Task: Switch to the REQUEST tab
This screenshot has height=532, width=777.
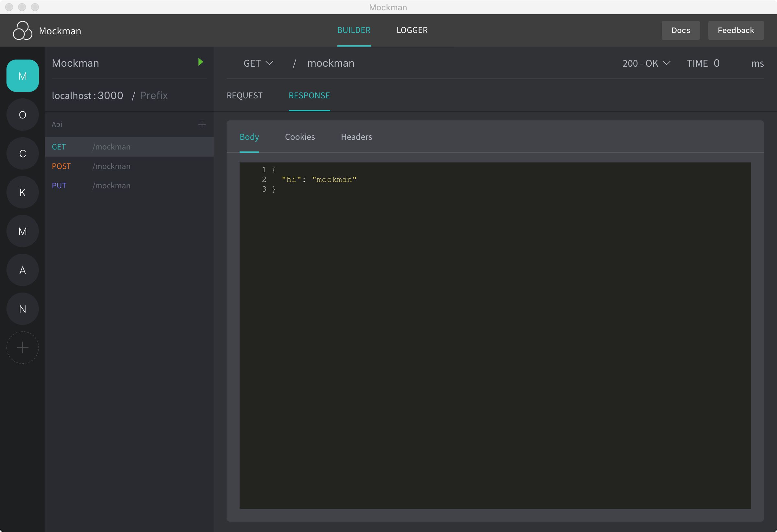Action: [x=244, y=95]
